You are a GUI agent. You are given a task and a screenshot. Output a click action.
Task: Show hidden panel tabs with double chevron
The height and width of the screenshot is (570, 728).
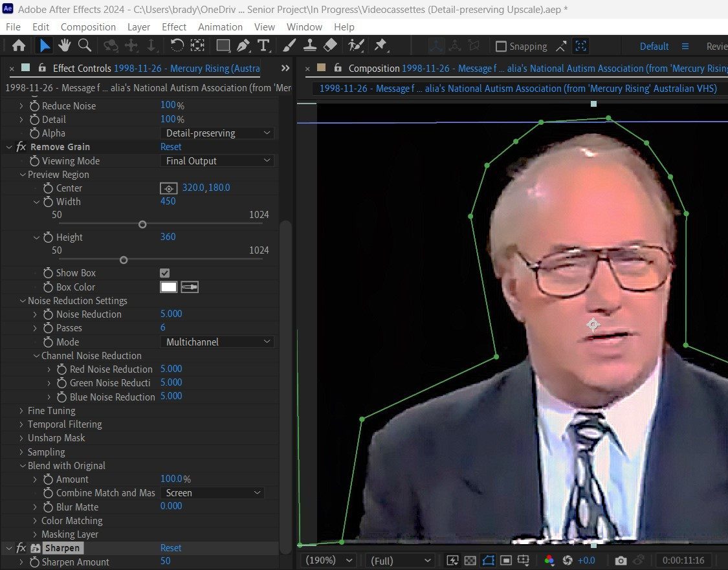pyautogui.click(x=285, y=68)
